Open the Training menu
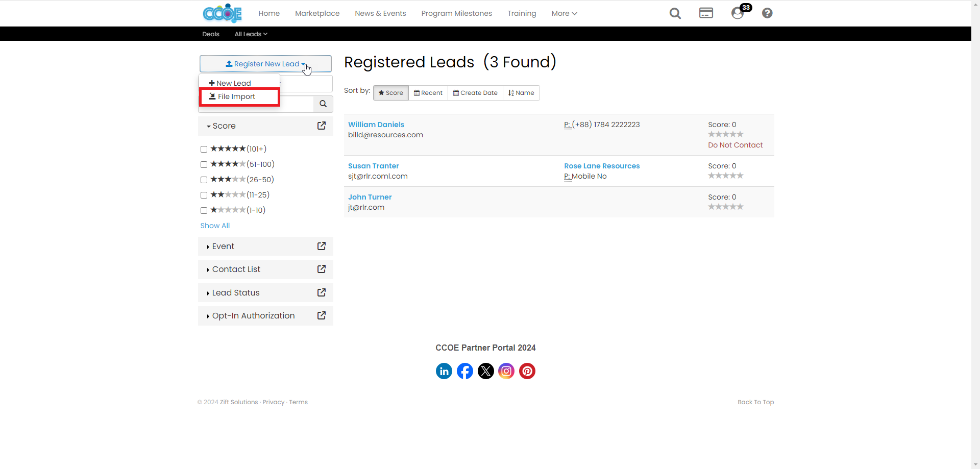980x469 pixels. pyautogui.click(x=522, y=13)
